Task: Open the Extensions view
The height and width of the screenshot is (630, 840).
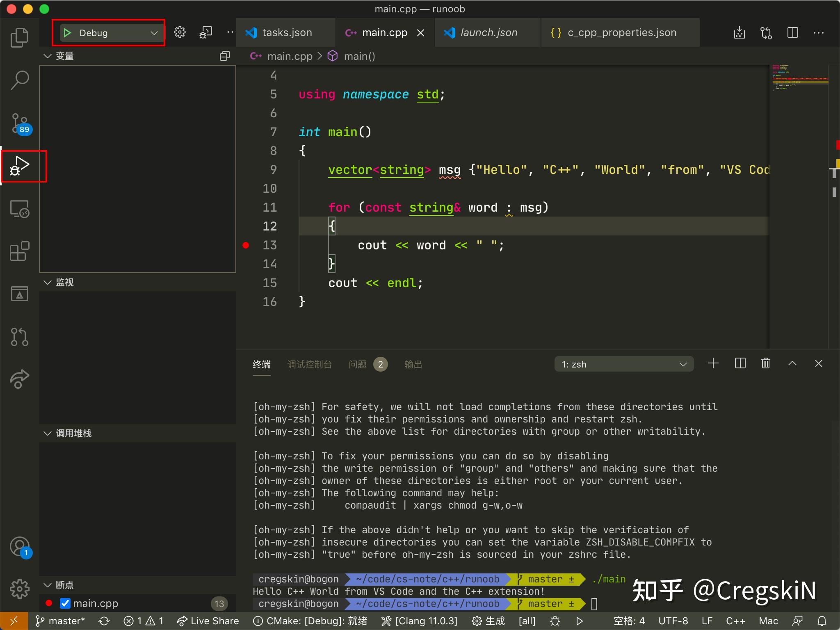Action: (x=19, y=251)
